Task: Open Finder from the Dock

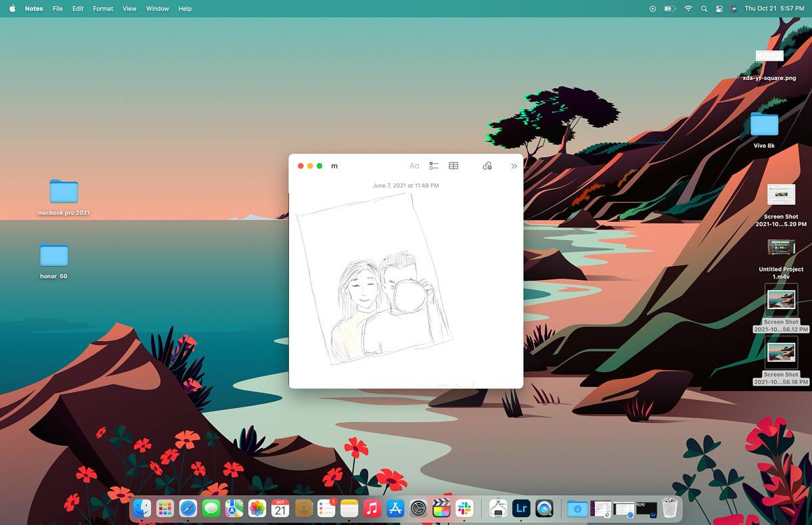Action: tap(142, 508)
